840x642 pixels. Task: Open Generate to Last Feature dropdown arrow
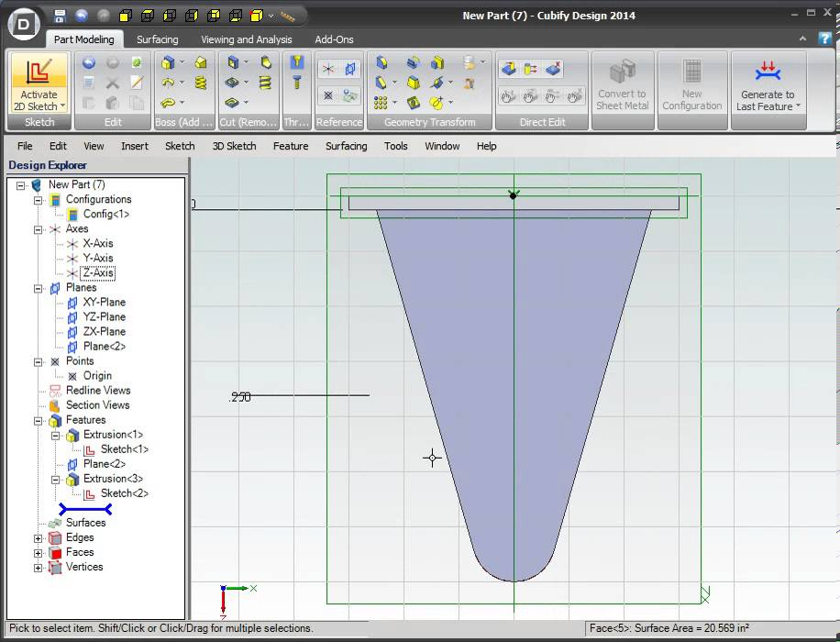point(798,106)
